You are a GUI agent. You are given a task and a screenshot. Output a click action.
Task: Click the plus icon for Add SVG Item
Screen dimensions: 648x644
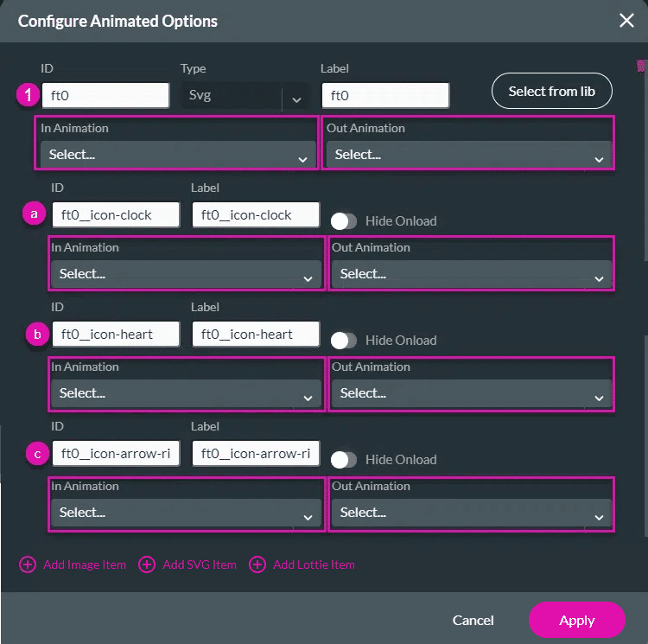(147, 564)
